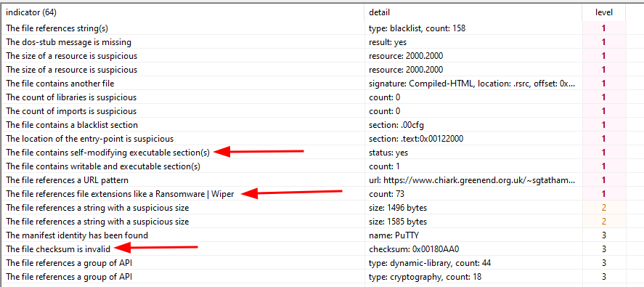Image resolution: width=644 pixels, height=287 pixels.
Task: Click level 1 of the dos-stub row
Action: click(604, 42)
